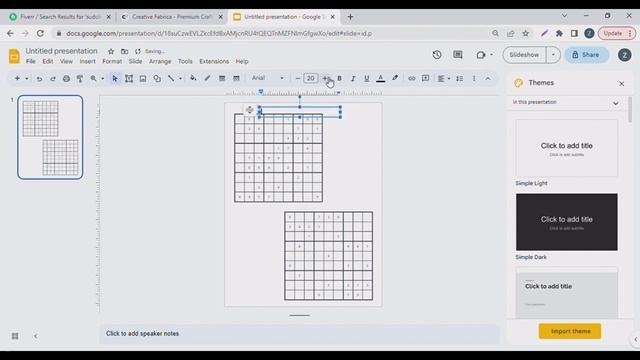Image resolution: width=640 pixels, height=360 pixels.
Task: Click the zoom magnifier icon
Action: pyautogui.click(x=93, y=78)
